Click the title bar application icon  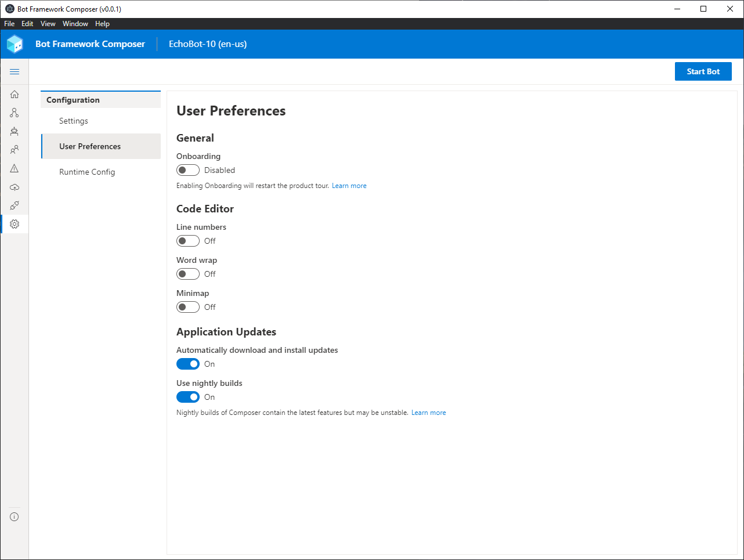pos(9,9)
